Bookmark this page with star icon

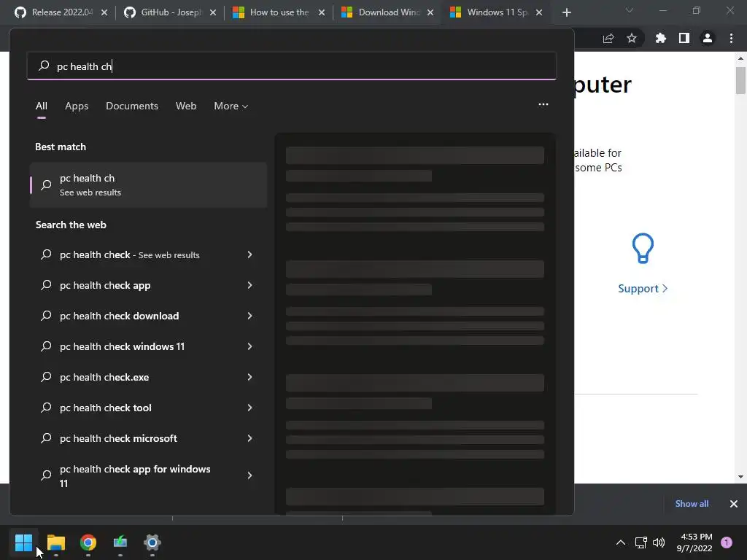click(631, 38)
